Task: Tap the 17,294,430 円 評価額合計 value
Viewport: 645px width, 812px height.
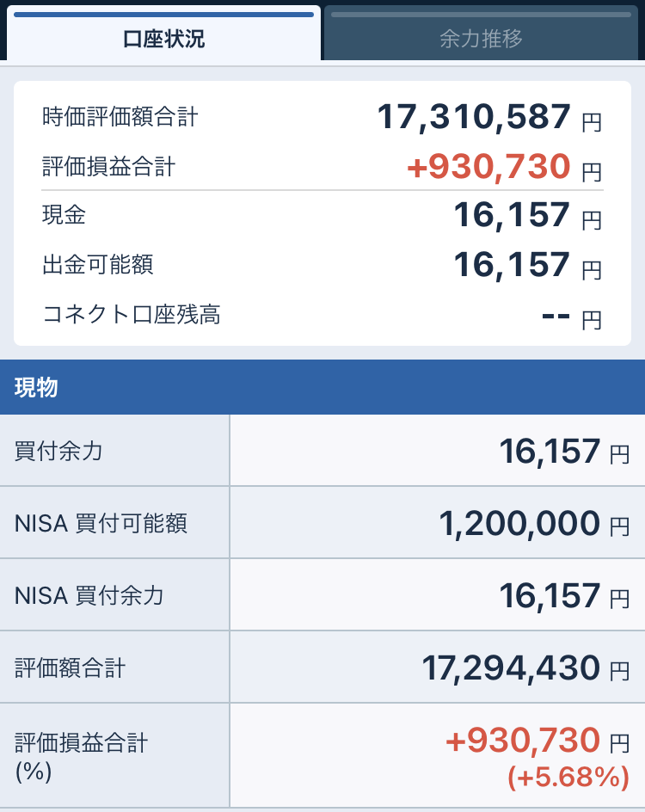Action: coord(511,667)
